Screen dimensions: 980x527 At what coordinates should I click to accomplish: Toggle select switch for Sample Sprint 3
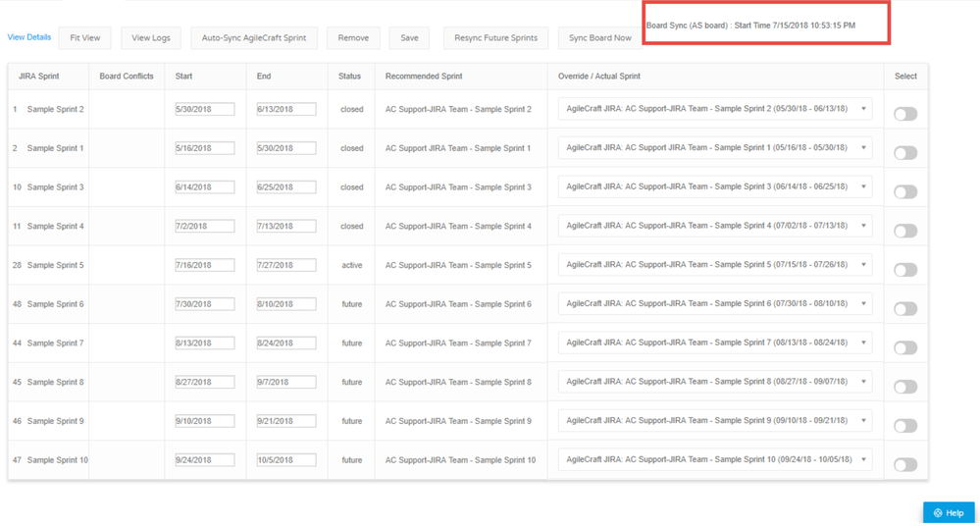[x=905, y=192]
